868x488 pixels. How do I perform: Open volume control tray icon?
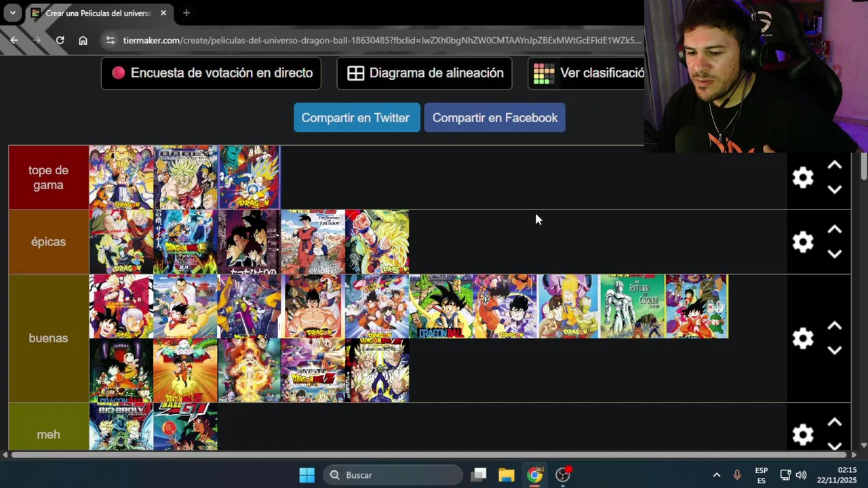[x=801, y=475]
